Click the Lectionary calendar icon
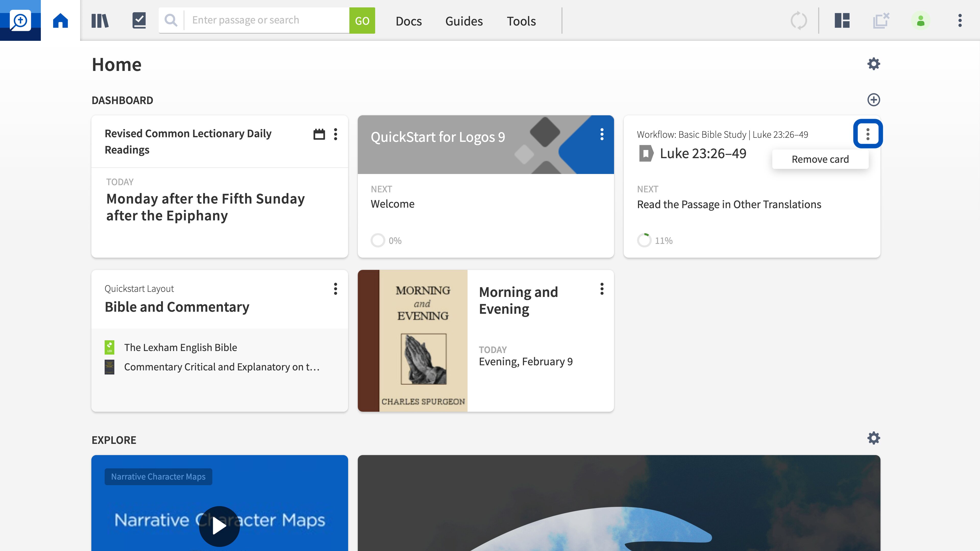The image size is (980, 551). click(319, 134)
